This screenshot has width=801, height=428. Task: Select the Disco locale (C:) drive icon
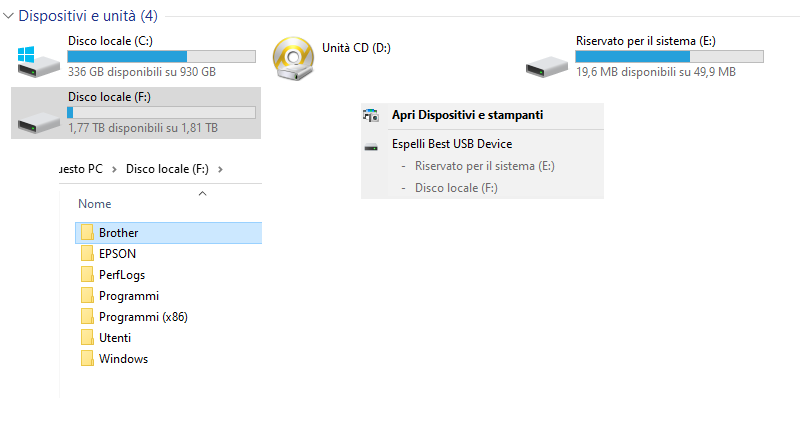(x=38, y=62)
